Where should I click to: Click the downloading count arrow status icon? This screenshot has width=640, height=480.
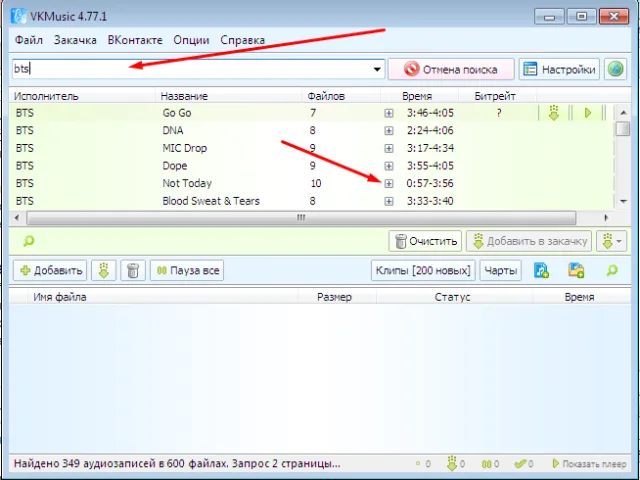click(452, 464)
